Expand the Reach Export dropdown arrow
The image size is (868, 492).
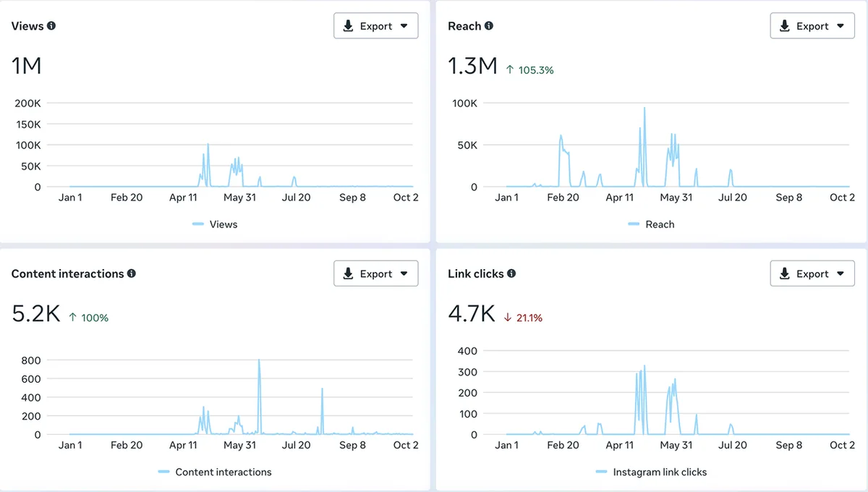pos(841,26)
